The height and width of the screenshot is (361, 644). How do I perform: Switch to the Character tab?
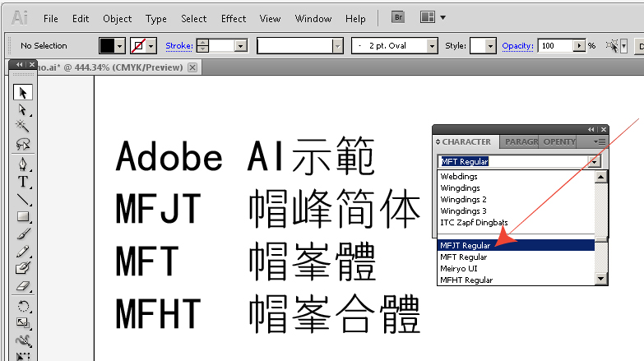pos(466,141)
